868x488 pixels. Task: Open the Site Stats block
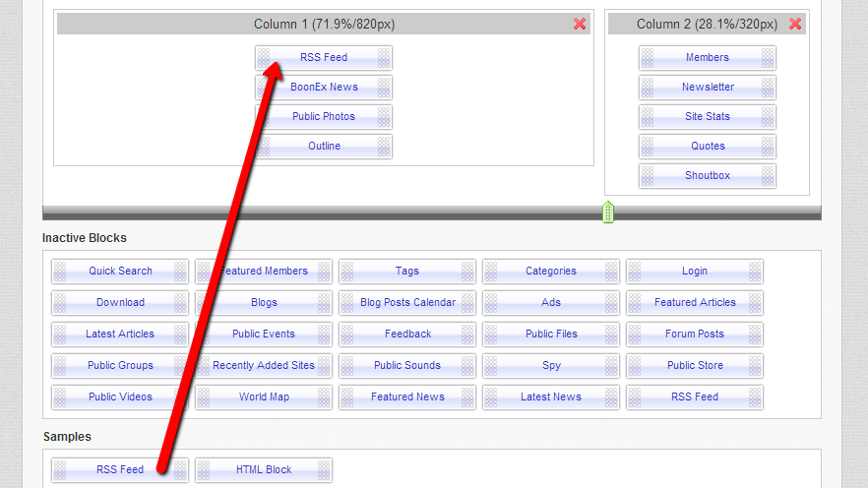coord(707,117)
